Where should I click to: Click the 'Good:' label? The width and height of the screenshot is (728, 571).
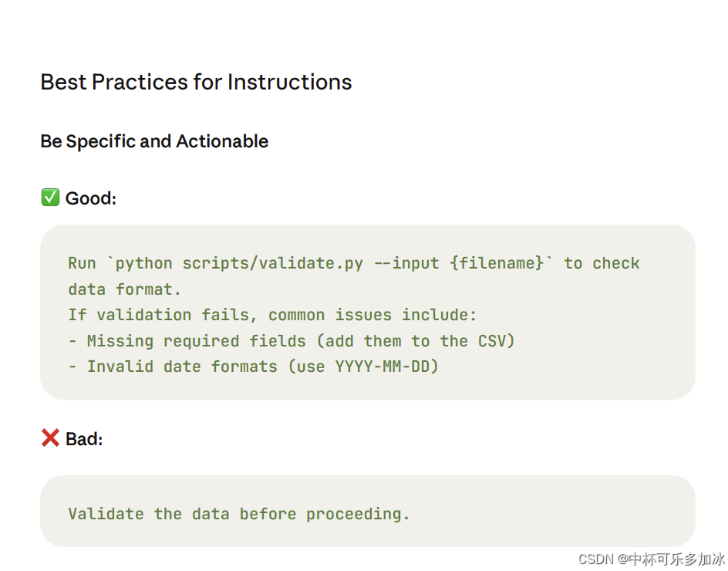pos(90,198)
